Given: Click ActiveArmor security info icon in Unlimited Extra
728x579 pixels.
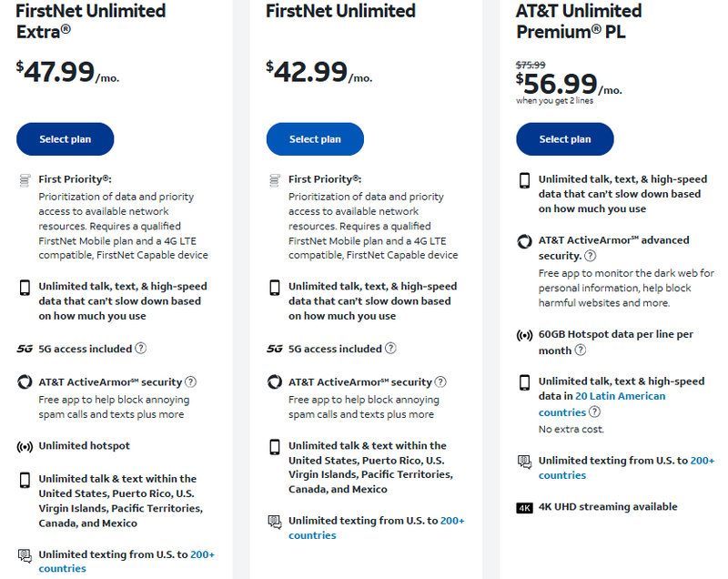Looking at the screenshot, I should 190,382.
